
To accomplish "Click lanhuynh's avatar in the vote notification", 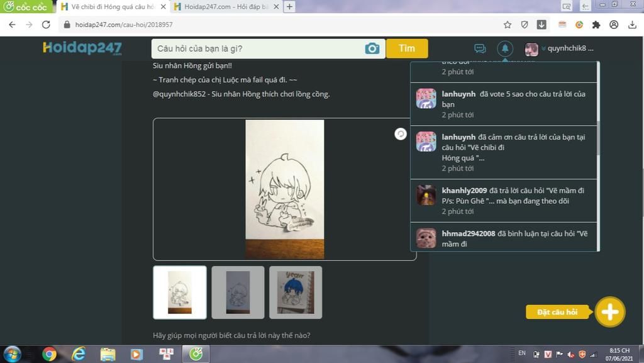I will point(426,99).
